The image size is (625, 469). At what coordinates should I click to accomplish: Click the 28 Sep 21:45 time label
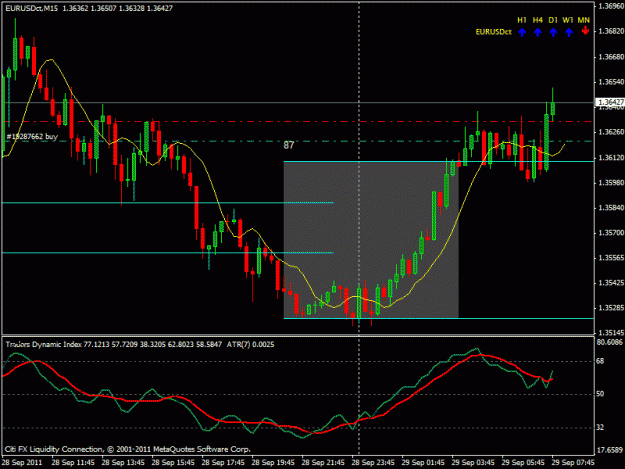point(323,463)
